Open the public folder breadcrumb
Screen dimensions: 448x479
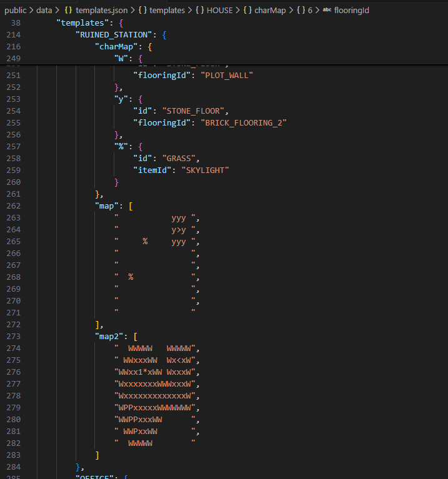tap(16, 11)
